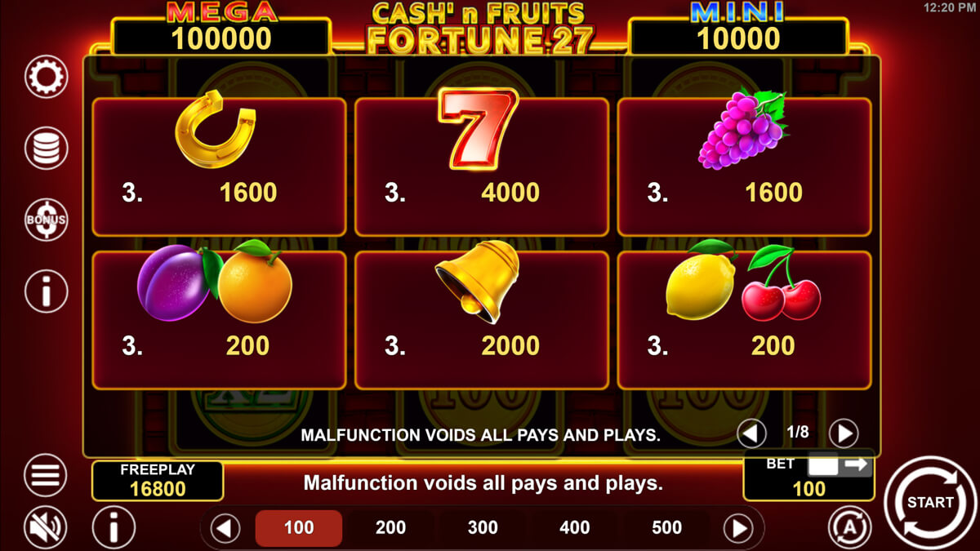Open the circled info icon in sidebar
Viewport: 980px width, 551px height.
[47, 291]
